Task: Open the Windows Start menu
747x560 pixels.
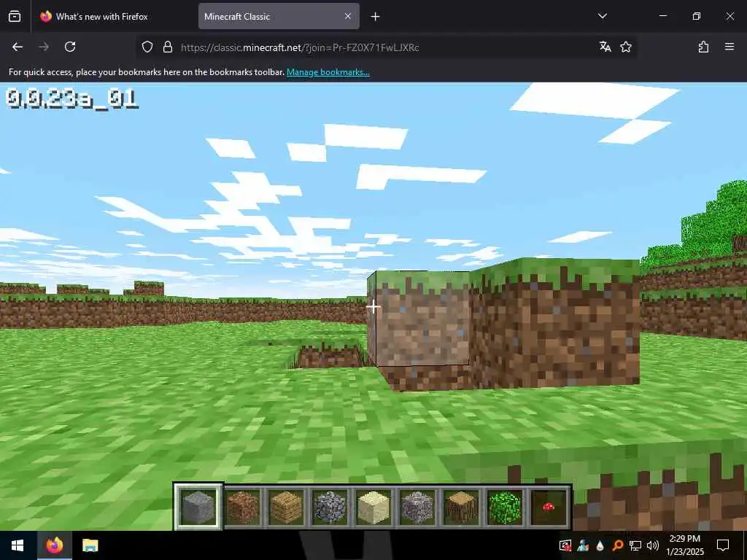Action: point(18,545)
